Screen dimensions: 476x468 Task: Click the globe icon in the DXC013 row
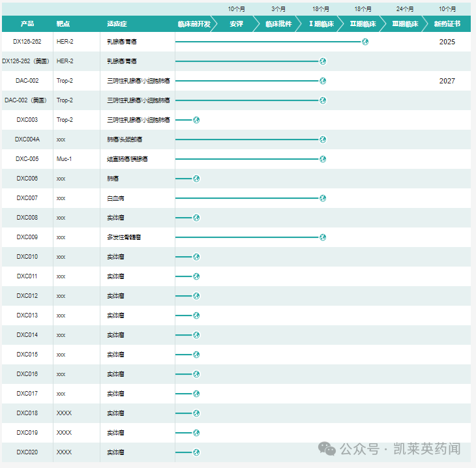pos(196,315)
